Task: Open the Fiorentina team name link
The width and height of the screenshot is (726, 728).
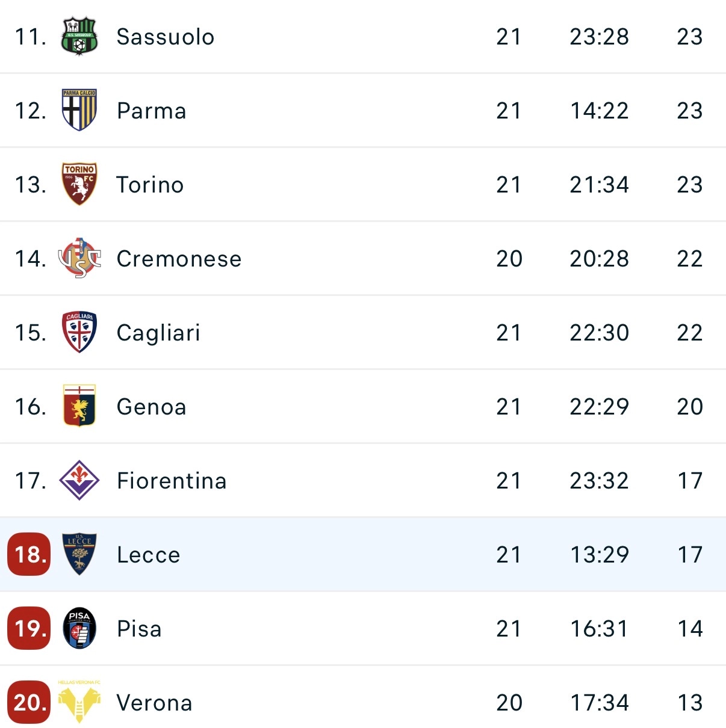Action: [x=171, y=480]
